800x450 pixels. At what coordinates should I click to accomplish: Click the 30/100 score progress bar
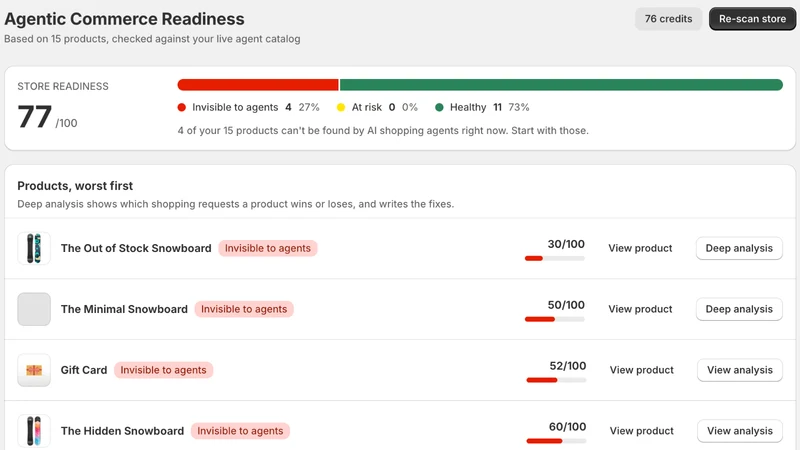(x=555, y=258)
